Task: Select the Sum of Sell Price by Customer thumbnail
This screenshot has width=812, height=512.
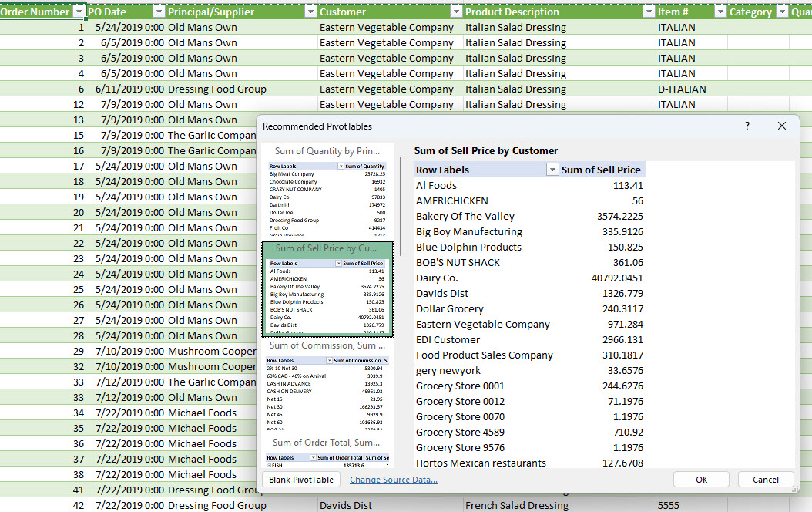Action: coord(327,288)
